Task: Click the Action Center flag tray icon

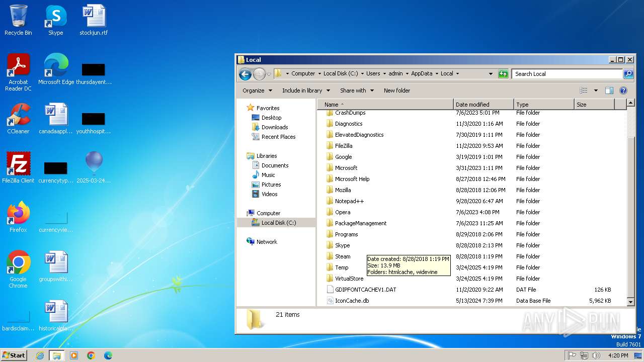Action: click(572, 355)
